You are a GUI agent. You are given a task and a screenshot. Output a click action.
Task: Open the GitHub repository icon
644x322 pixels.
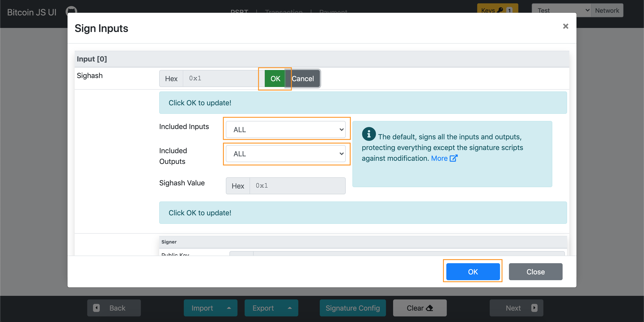point(71,11)
